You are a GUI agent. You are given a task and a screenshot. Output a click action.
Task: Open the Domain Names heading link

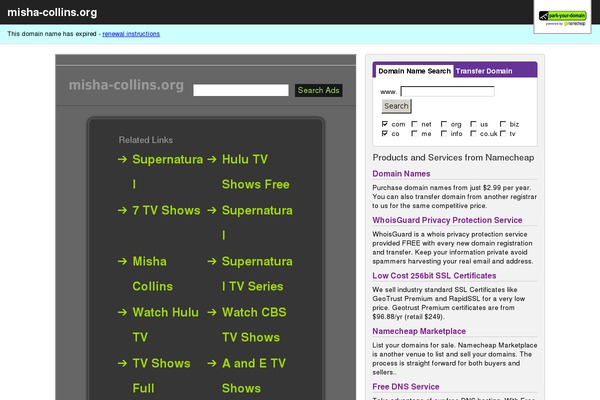click(401, 174)
